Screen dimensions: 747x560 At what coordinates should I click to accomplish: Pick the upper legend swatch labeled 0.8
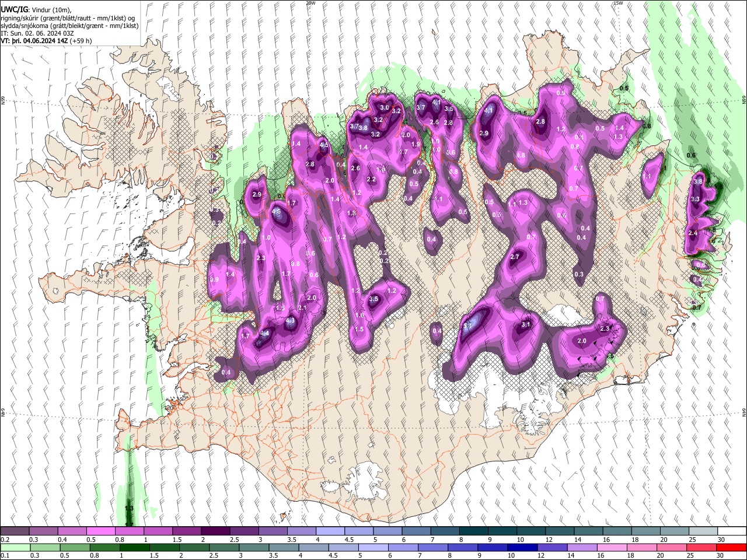click(129, 531)
